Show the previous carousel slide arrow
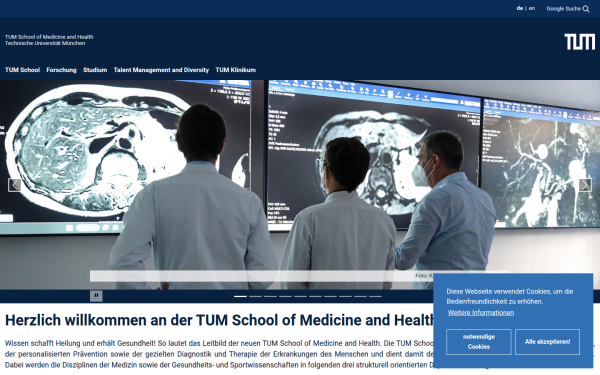600x375 pixels. (x=15, y=185)
